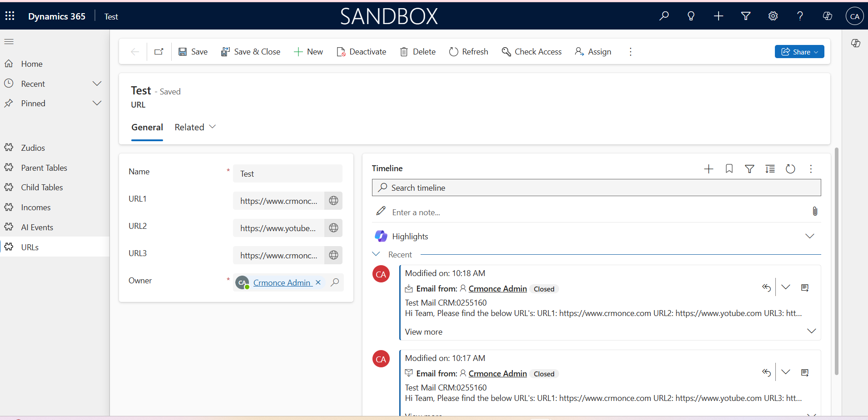This screenshot has height=420, width=868.
Task: Open the 10:17 AM email record
Action: coord(805,373)
